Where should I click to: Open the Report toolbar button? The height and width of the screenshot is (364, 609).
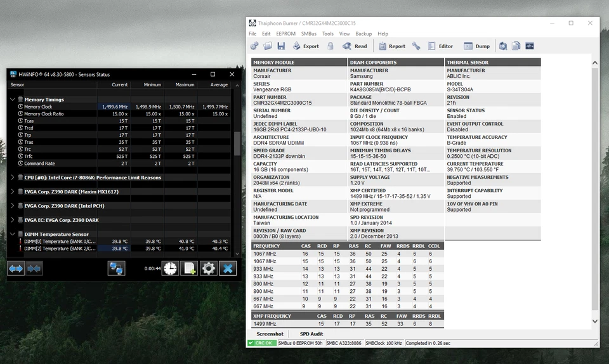point(392,46)
